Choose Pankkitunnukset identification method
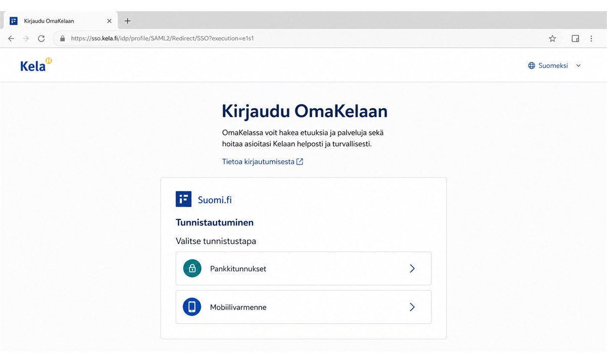Viewport: 607px width, 364px height. point(303,268)
